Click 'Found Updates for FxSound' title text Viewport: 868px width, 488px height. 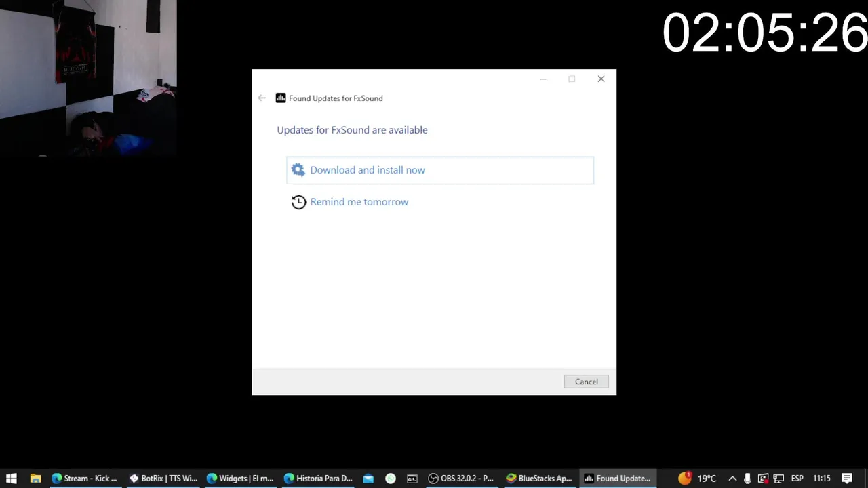click(x=336, y=98)
